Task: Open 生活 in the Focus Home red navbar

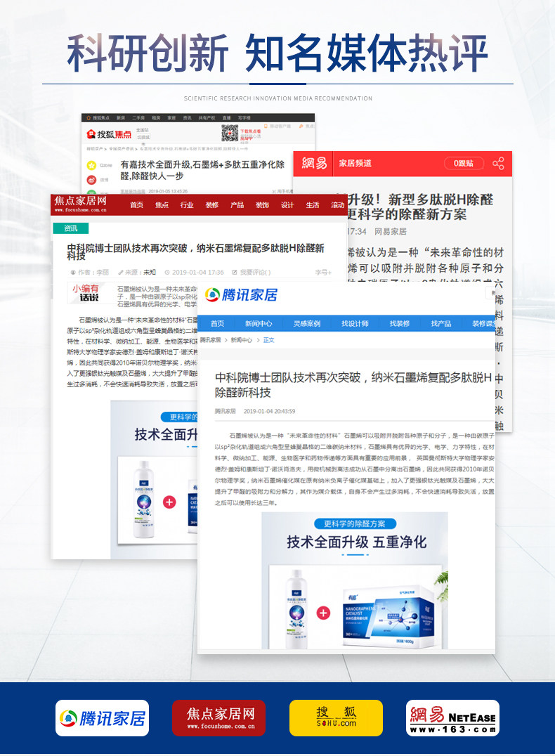Action: pyautogui.click(x=312, y=205)
